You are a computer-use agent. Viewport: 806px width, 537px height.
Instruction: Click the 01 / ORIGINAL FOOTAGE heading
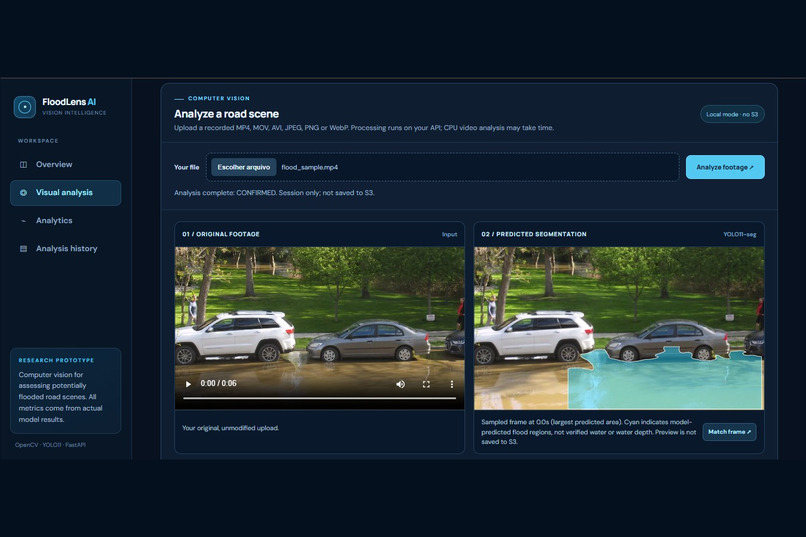(221, 234)
